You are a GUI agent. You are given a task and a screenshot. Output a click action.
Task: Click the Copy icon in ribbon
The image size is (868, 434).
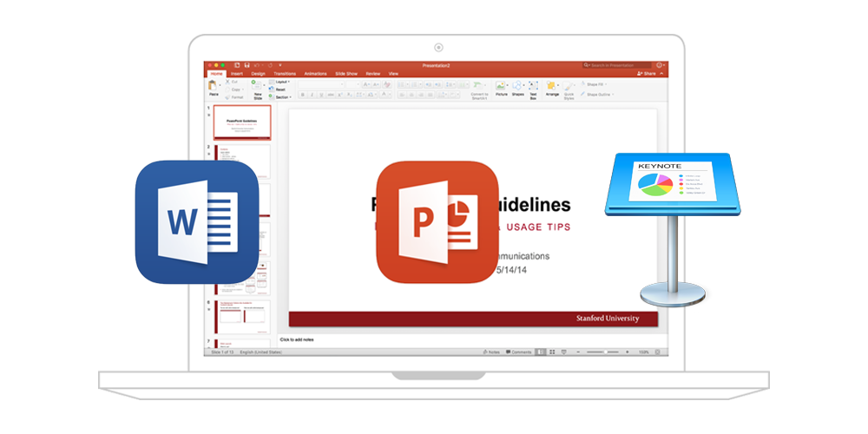(x=227, y=89)
